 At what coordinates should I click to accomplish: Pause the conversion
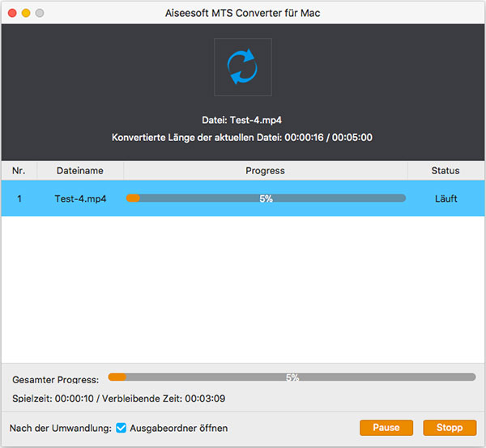tap(386, 428)
